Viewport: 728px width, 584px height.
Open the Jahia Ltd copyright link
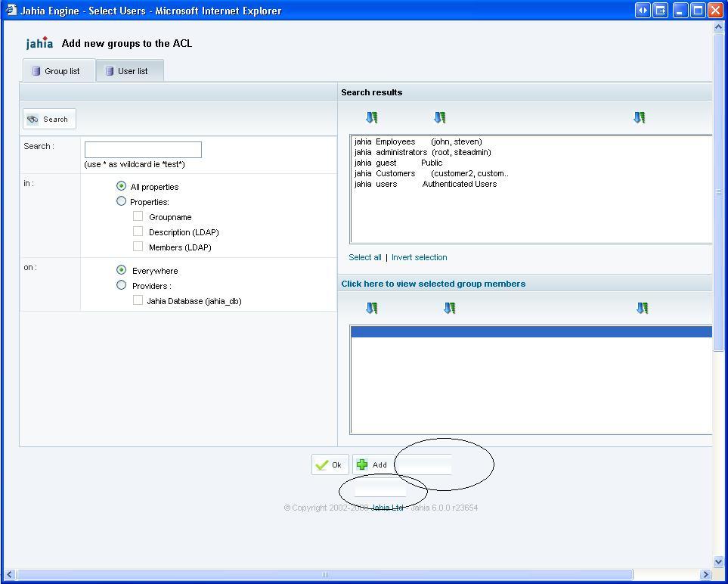point(387,508)
